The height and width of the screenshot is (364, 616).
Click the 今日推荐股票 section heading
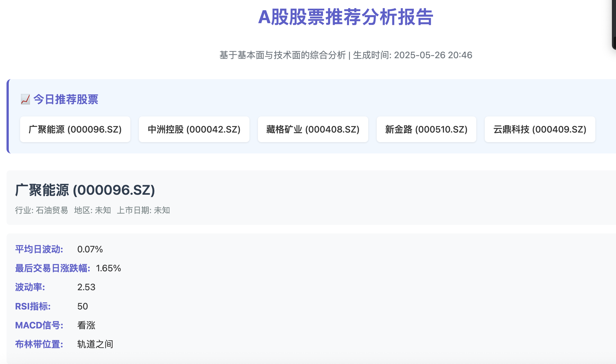pyautogui.click(x=66, y=99)
